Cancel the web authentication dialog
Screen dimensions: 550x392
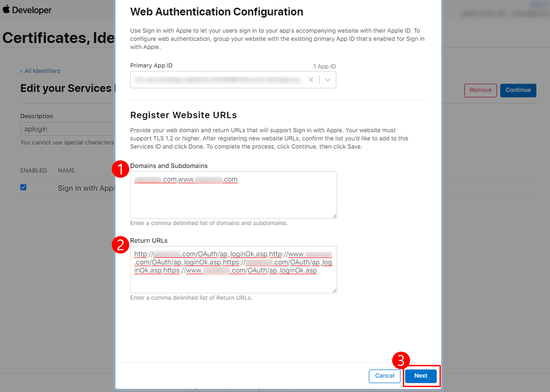pyautogui.click(x=384, y=376)
